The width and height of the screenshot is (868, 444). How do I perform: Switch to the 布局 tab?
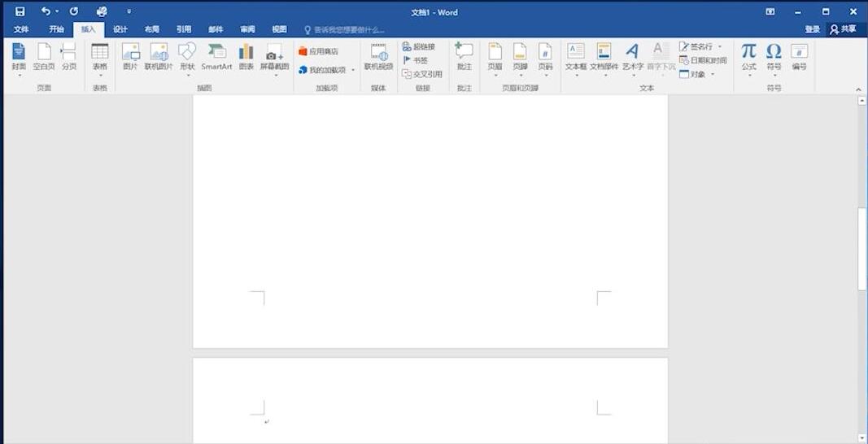point(151,29)
